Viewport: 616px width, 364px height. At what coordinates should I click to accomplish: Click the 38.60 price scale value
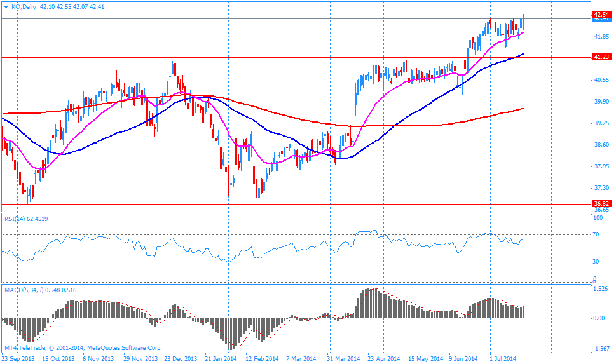[x=601, y=144]
